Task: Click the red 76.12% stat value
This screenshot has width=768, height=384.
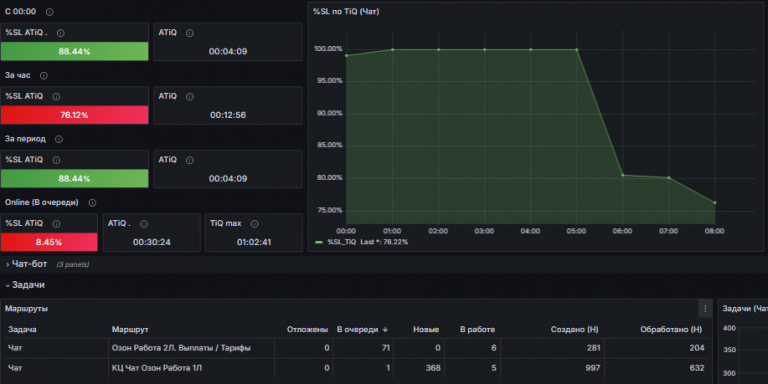Action: coord(74,116)
